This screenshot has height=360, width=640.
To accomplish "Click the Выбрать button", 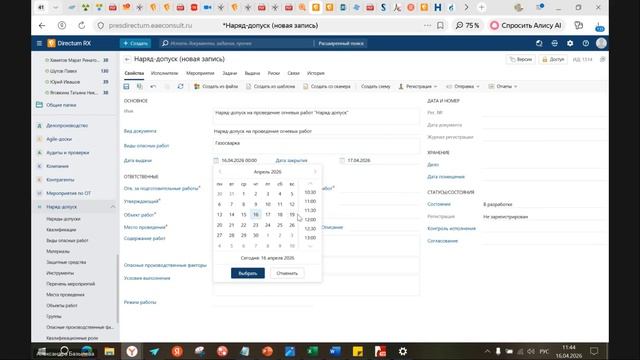I will tap(248, 273).
